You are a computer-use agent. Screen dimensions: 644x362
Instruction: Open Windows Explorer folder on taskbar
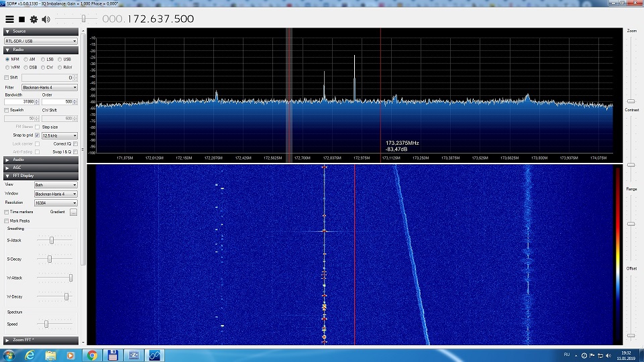(50, 355)
